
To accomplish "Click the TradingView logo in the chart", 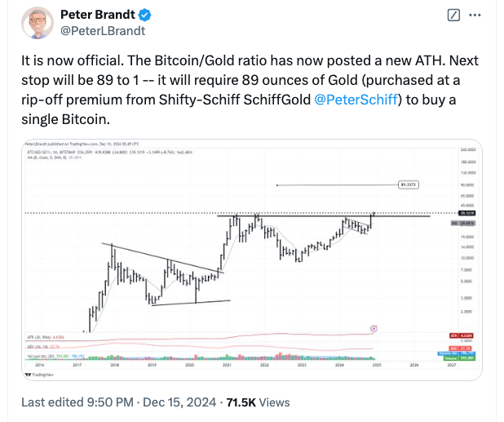I will tap(38, 376).
